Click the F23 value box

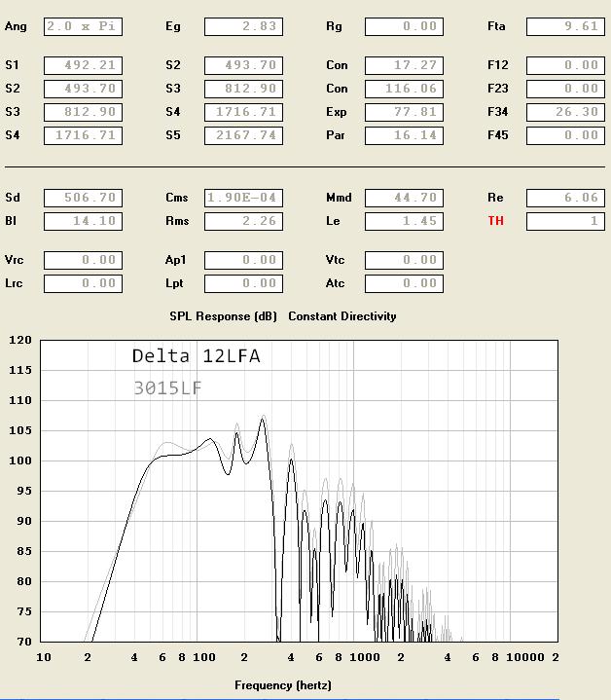click(x=565, y=89)
